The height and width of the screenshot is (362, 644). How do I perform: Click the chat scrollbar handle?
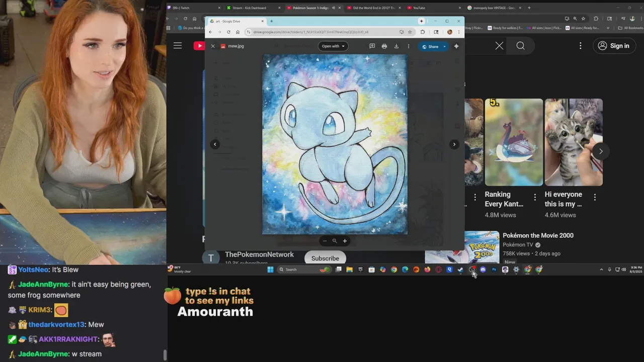pyautogui.click(x=165, y=355)
